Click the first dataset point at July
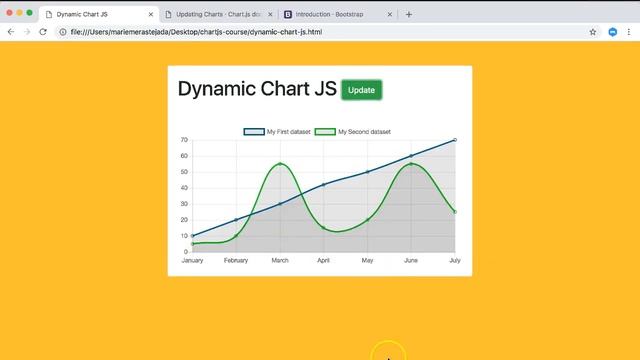The width and height of the screenshot is (640, 360). click(455, 140)
